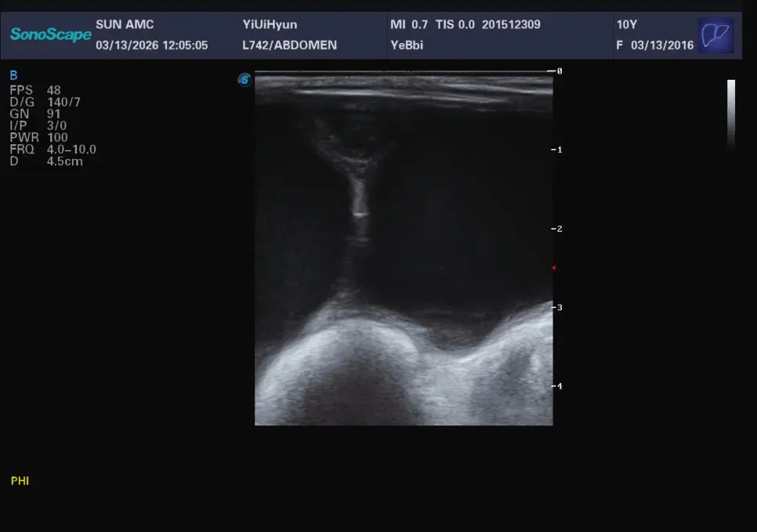The height and width of the screenshot is (532, 757).
Task: Click the FPS 48 parameter
Action: (x=35, y=90)
